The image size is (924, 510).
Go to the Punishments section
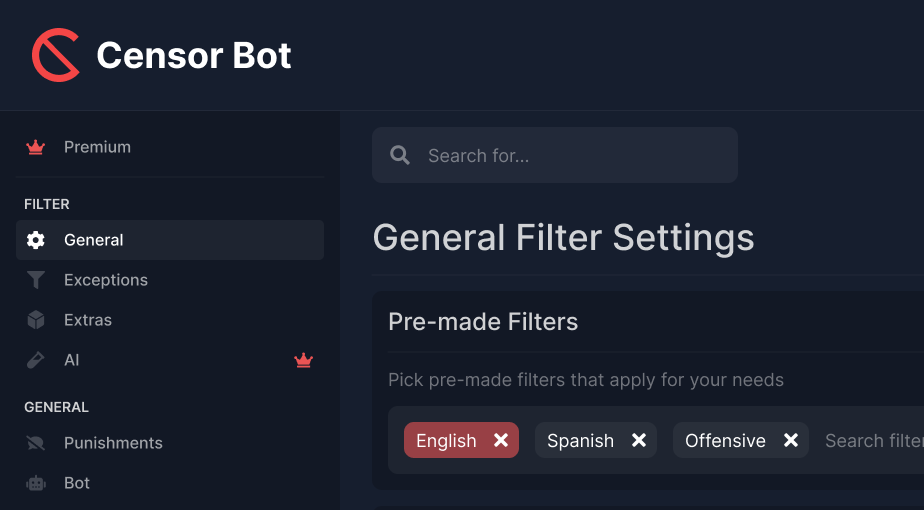113,443
